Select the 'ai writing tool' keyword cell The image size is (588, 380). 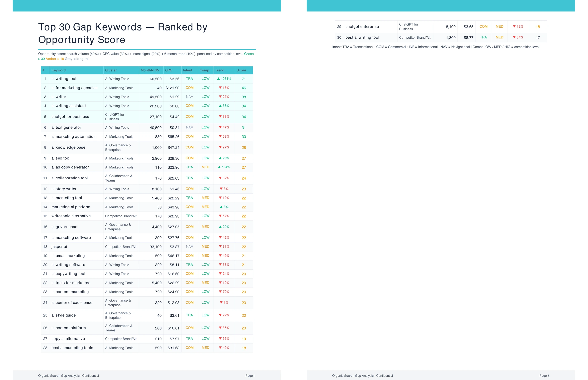pos(64,79)
